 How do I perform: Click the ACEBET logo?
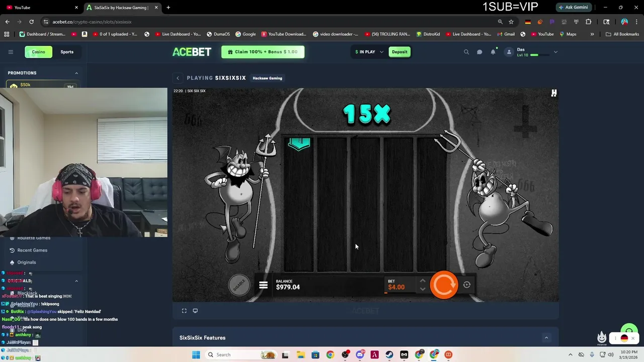[x=192, y=52]
